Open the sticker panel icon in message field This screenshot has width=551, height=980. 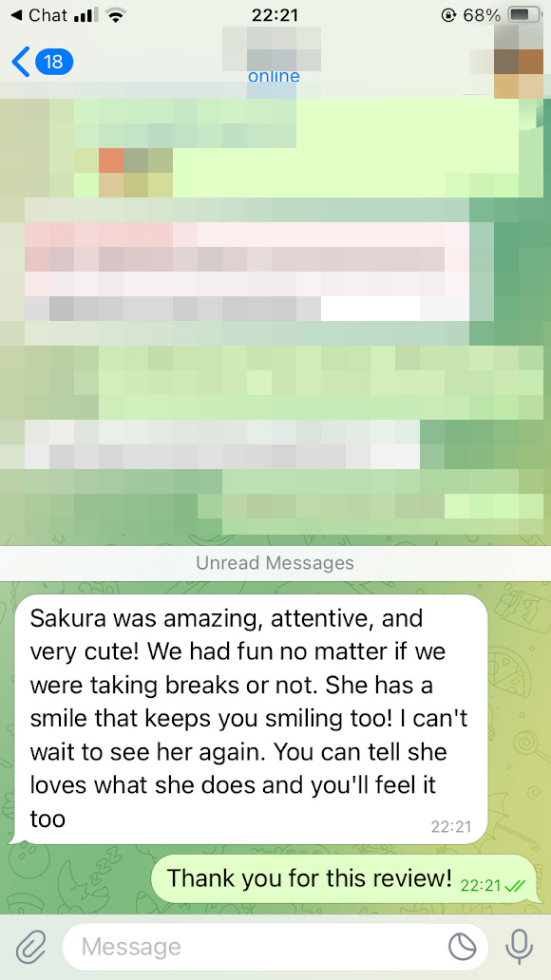coord(463,947)
